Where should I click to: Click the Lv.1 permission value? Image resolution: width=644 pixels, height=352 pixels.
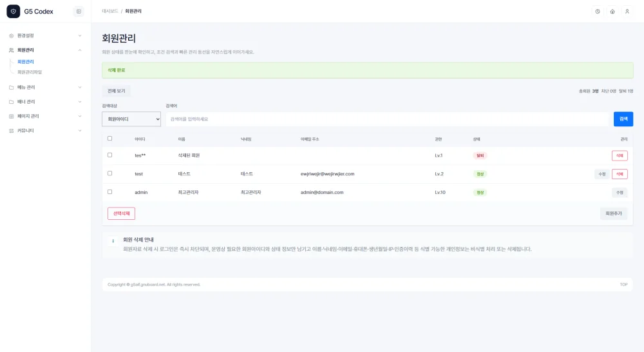[x=439, y=155]
